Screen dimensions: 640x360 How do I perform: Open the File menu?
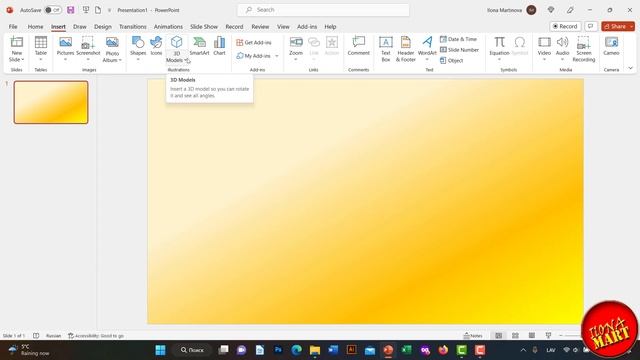13,27
